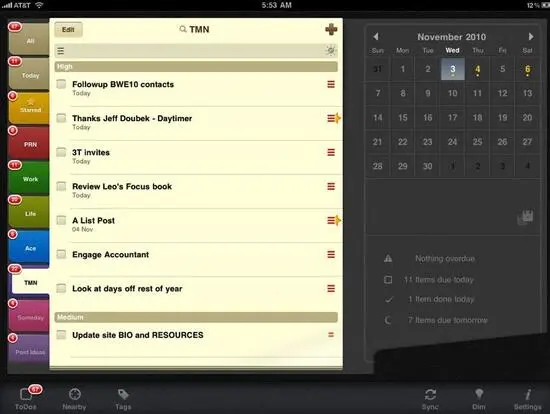Select November 4 in the calendar
This screenshot has width=550, height=414.
pos(477,69)
